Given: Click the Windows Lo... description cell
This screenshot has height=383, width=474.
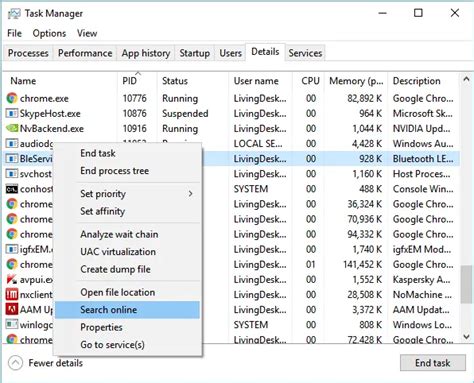Looking at the screenshot, I should pyautogui.click(x=422, y=325).
